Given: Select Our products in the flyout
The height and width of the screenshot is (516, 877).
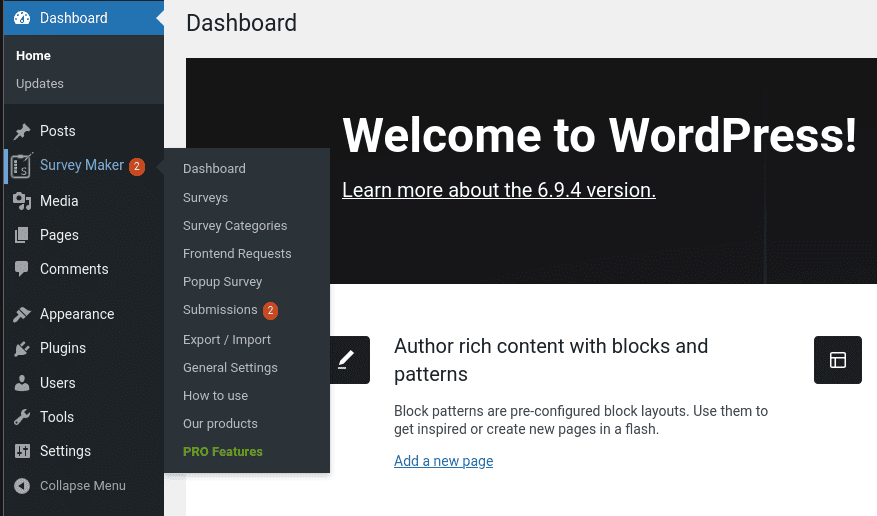Looking at the screenshot, I should point(220,424).
